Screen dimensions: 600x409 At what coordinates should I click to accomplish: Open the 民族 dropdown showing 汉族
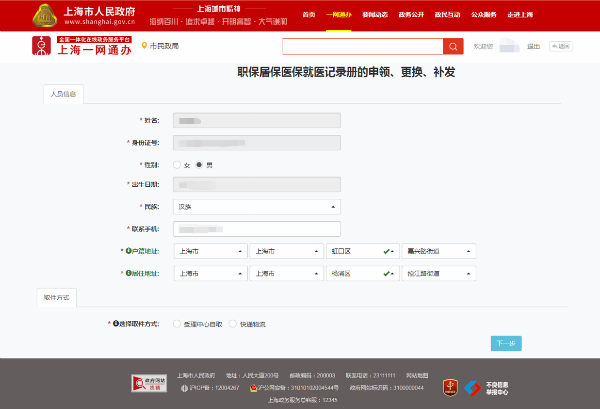257,207
